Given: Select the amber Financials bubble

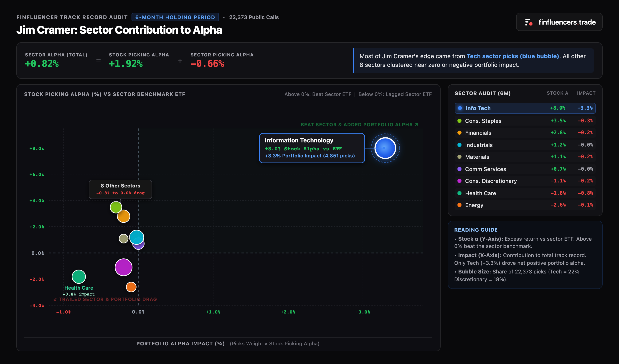Looking at the screenshot, I should 123,216.
